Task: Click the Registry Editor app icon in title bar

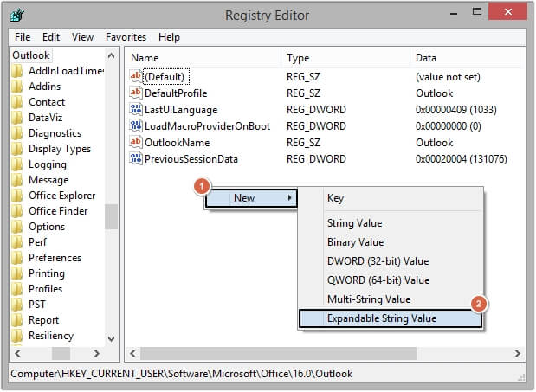Action: click(x=18, y=16)
